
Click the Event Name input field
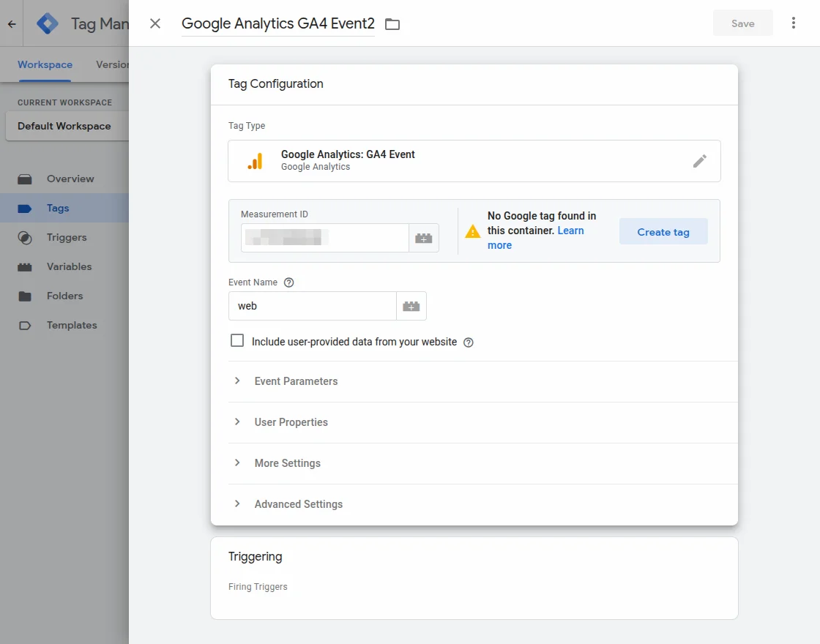pyautogui.click(x=312, y=306)
